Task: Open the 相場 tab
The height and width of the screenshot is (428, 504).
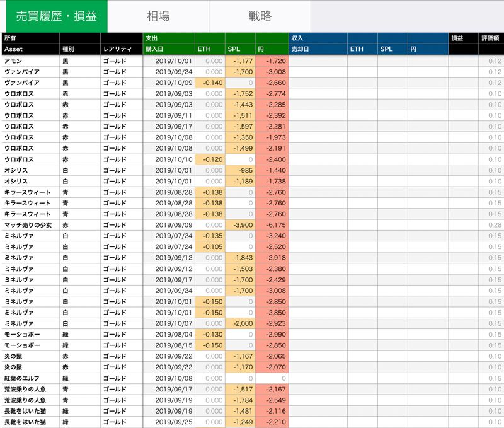Action: [x=158, y=16]
